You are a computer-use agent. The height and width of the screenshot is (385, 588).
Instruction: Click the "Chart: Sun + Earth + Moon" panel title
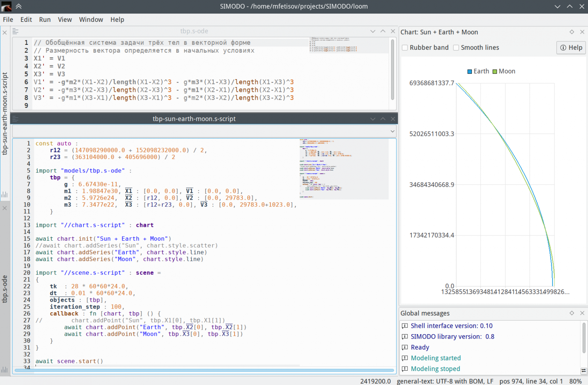[x=439, y=32]
